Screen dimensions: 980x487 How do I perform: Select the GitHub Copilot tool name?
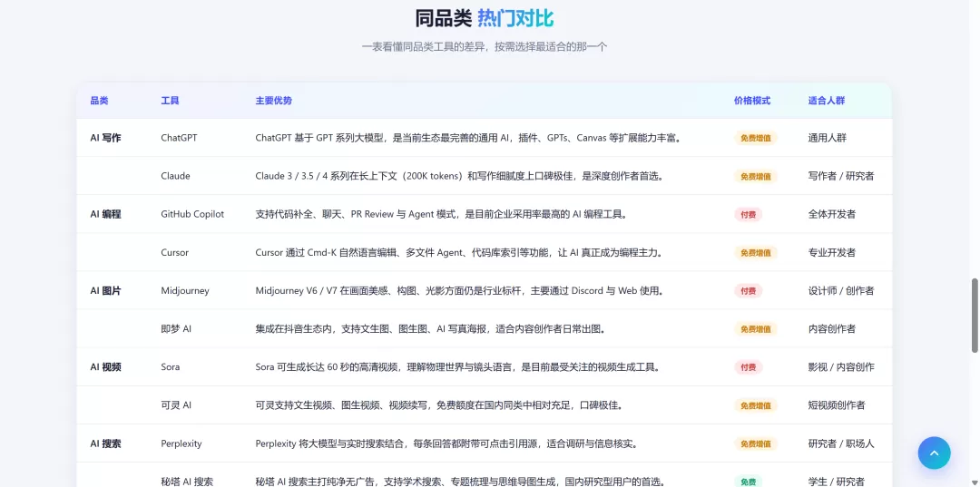(192, 214)
